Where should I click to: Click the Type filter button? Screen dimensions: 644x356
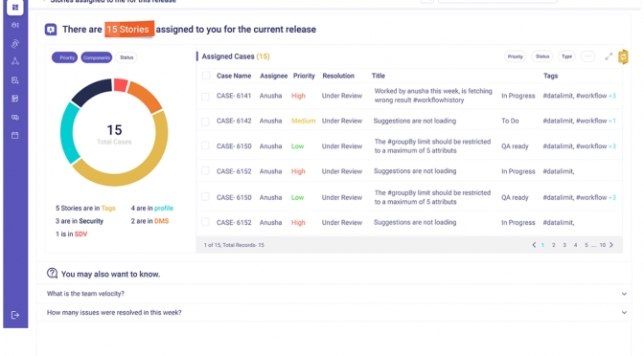[566, 56]
